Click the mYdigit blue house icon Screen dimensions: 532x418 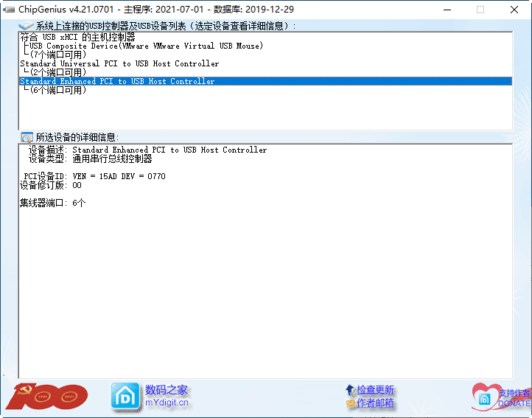125,397
